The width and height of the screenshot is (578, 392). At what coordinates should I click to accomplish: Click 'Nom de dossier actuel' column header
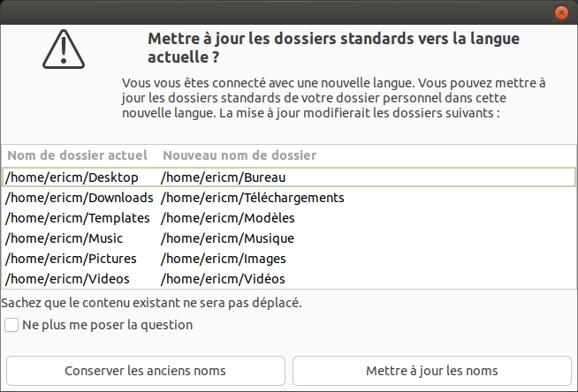click(x=79, y=155)
